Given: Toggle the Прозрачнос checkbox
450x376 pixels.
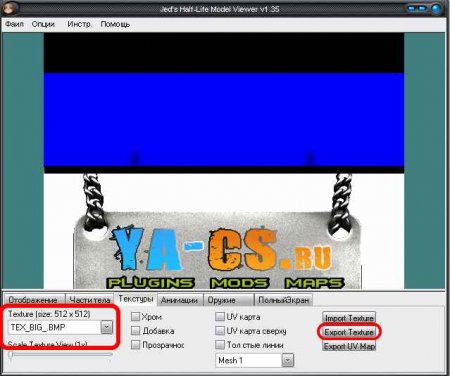Looking at the screenshot, I should point(135,345).
